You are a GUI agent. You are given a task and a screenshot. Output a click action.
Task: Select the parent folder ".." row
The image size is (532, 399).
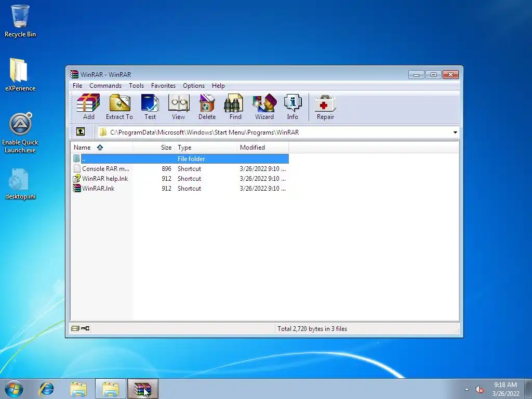click(x=180, y=159)
